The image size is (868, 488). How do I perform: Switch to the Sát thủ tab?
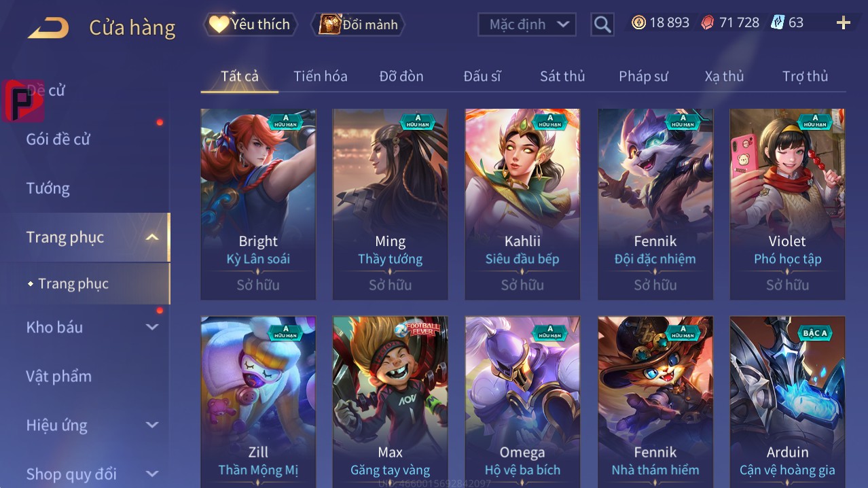pyautogui.click(x=562, y=76)
